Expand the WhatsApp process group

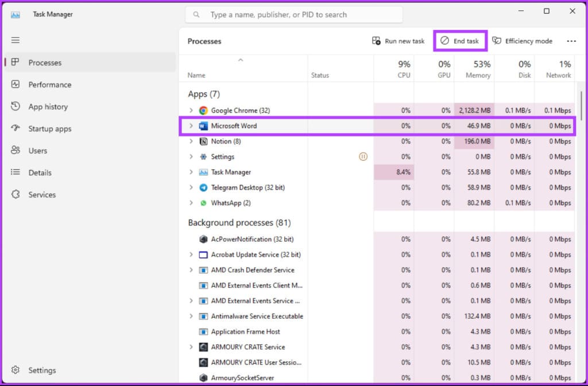pos(191,203)
